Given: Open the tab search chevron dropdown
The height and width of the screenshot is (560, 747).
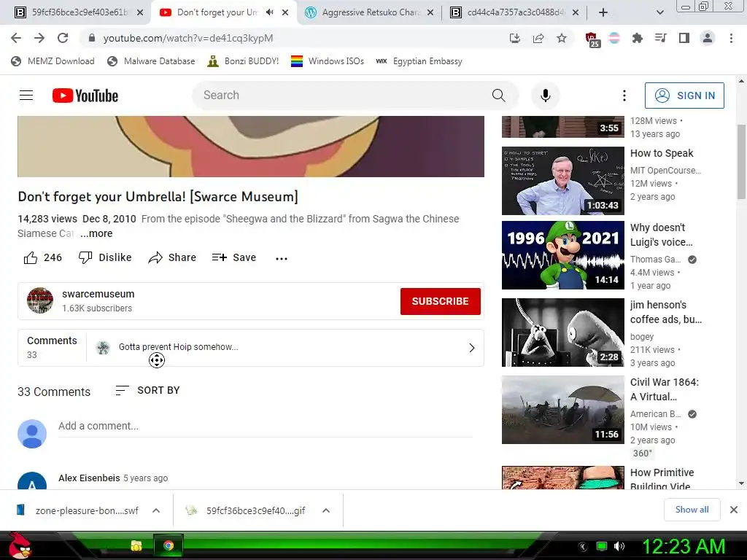Looking at the screenshot, I should coord(659,12).
